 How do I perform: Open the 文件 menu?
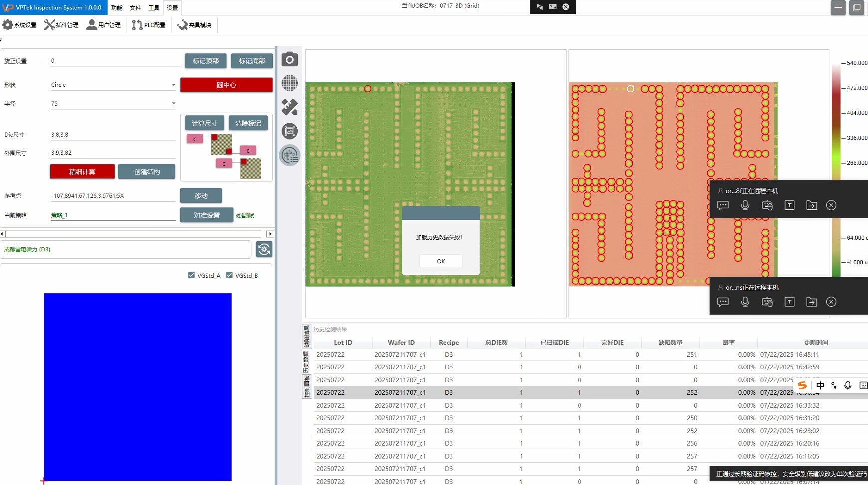point(135,8)
